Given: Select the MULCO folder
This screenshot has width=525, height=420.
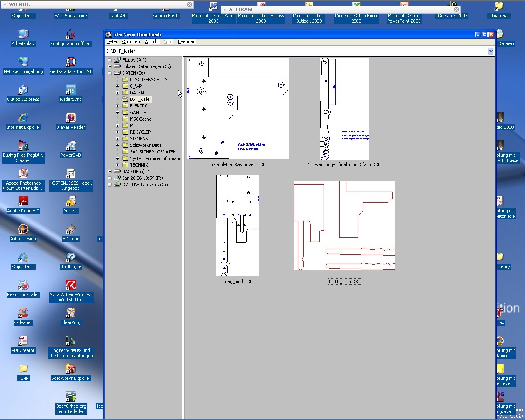Looking at the screenshot, I should 137,126.
